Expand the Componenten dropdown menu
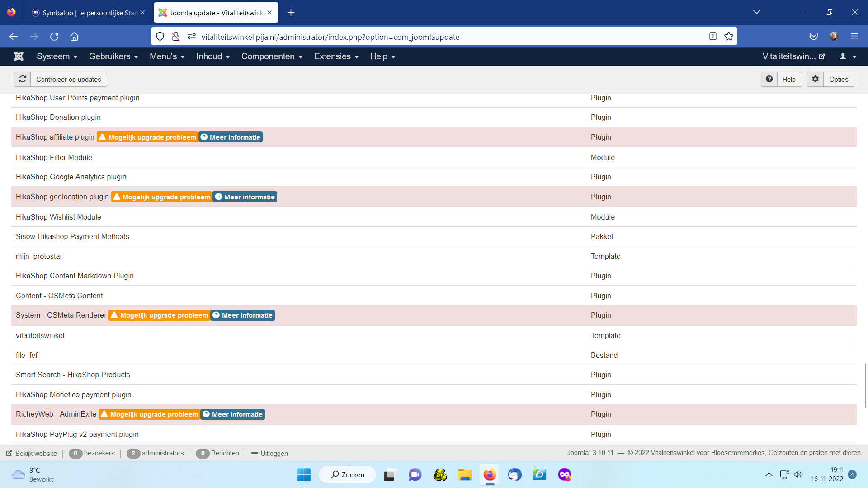Screen dimensions: 868x488 pos(272,56)
